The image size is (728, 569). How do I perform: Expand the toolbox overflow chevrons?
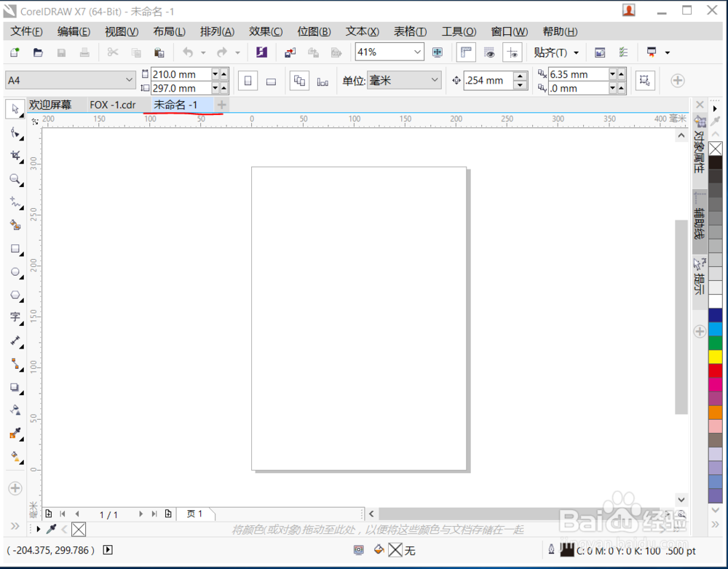pos(15,526)
